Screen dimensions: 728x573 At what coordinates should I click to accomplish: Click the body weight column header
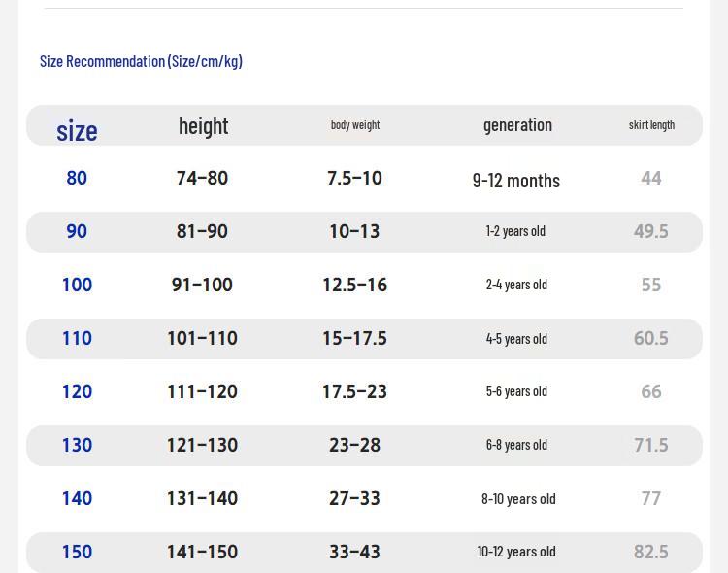click(355, 125)
